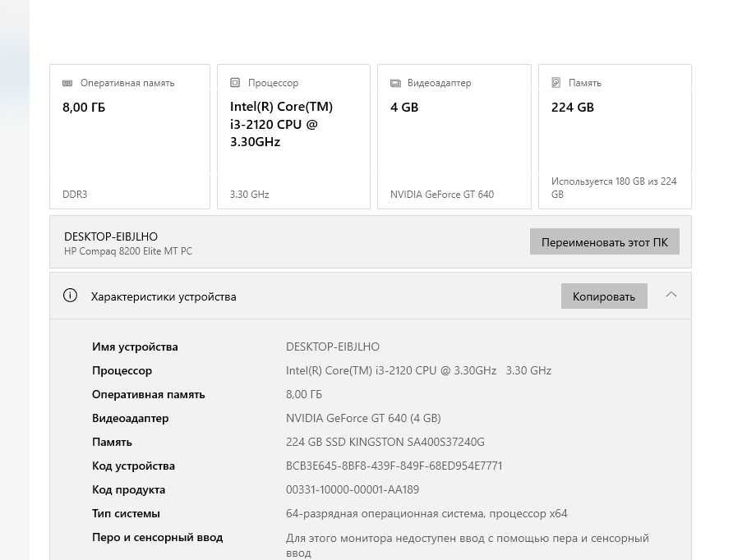The height and width of the screenshot is (560, 733).
Task: Click the Код устройства row label
Action: (x=133, y=466)
